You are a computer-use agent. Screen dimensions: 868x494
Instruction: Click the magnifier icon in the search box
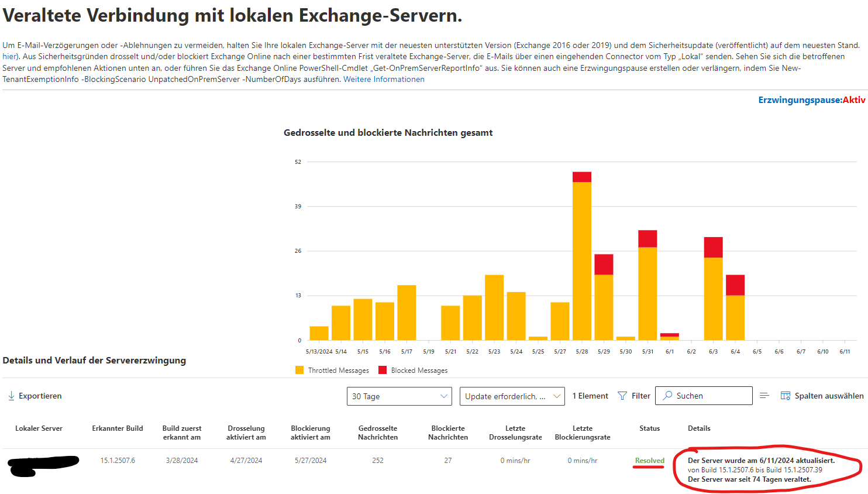[667, 396]
